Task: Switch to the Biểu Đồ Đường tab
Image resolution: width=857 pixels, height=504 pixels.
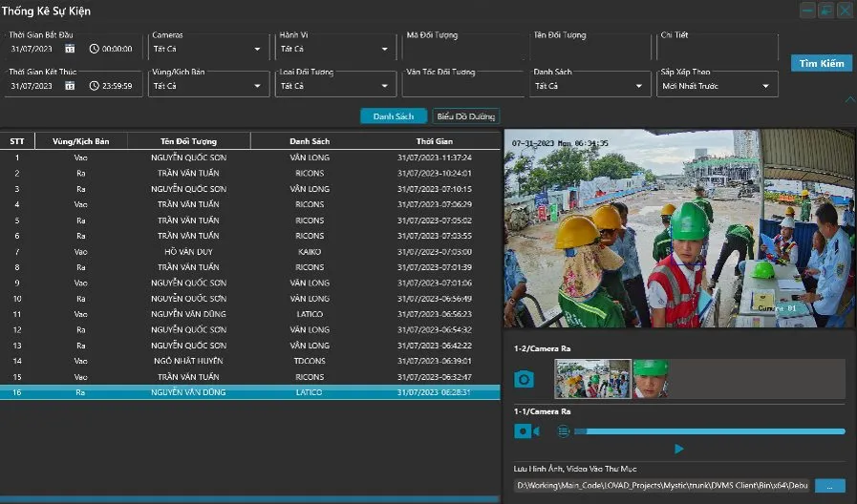Action: tap(465, 116)
